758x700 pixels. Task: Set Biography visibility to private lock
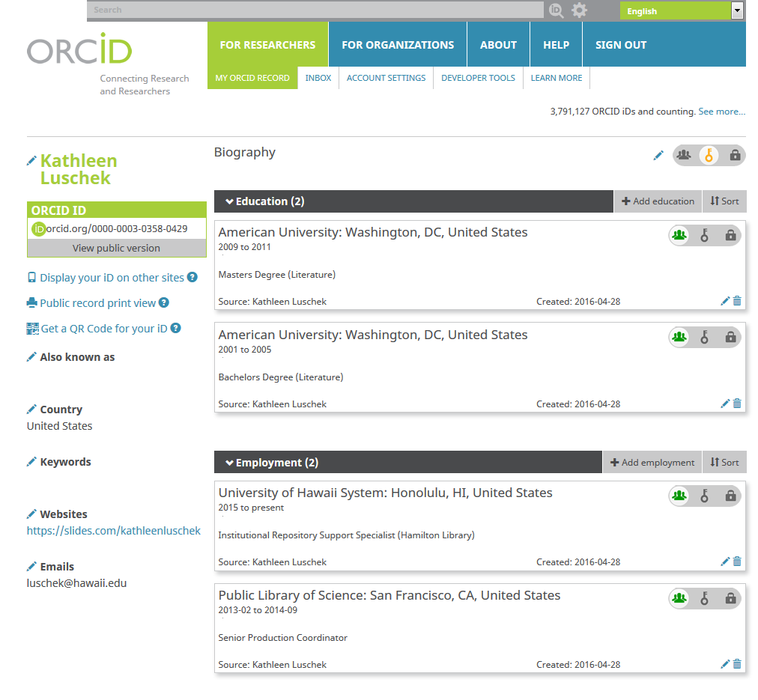(x=735, y=156)
